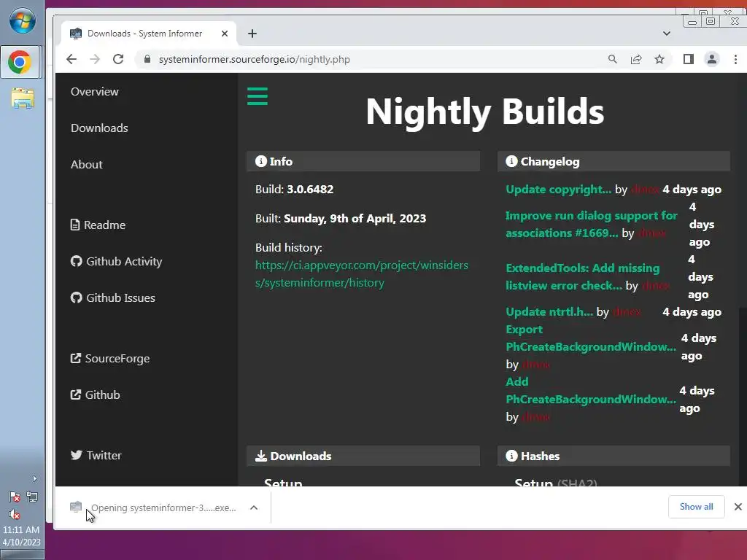Screen dimensions: 747x560
Task: Open ExtendedTools Add missing listview changelog entry
Action: (x=582, y=276)
